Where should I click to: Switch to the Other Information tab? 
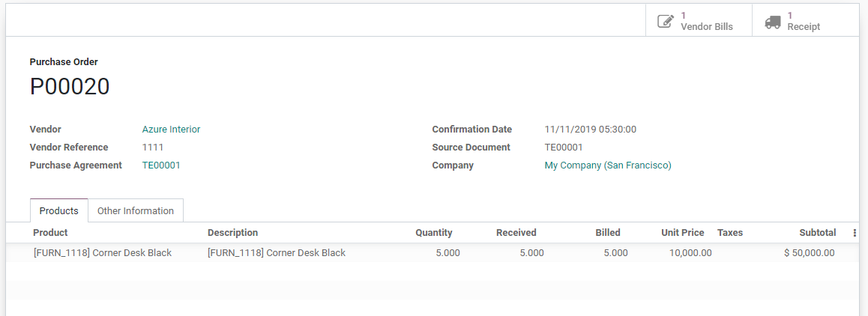(x=136, y=210)
